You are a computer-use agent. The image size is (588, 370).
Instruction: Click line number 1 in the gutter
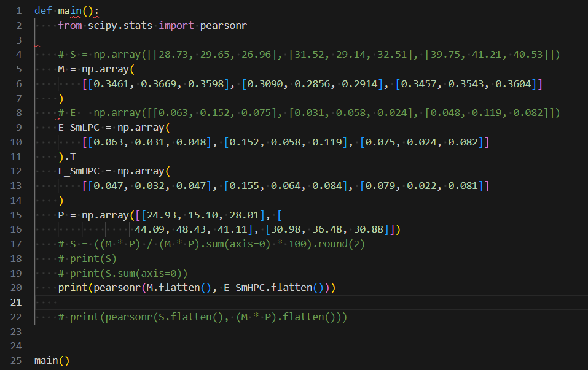[x=18, y=10]
